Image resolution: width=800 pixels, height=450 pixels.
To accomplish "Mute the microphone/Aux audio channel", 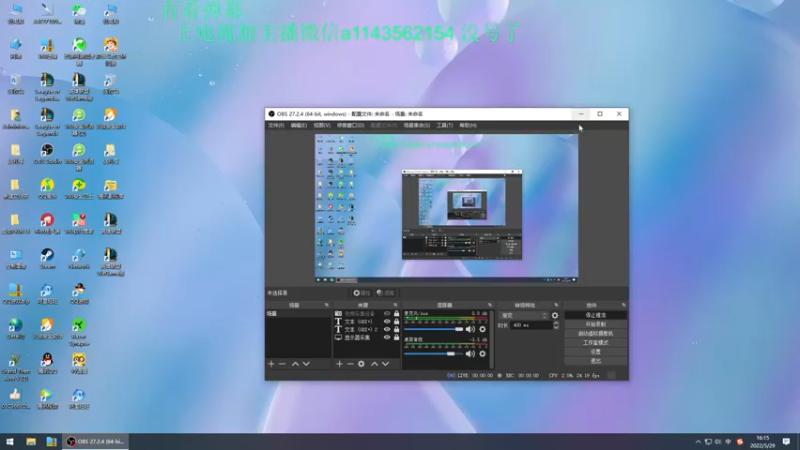I will (x=470, y=329).
